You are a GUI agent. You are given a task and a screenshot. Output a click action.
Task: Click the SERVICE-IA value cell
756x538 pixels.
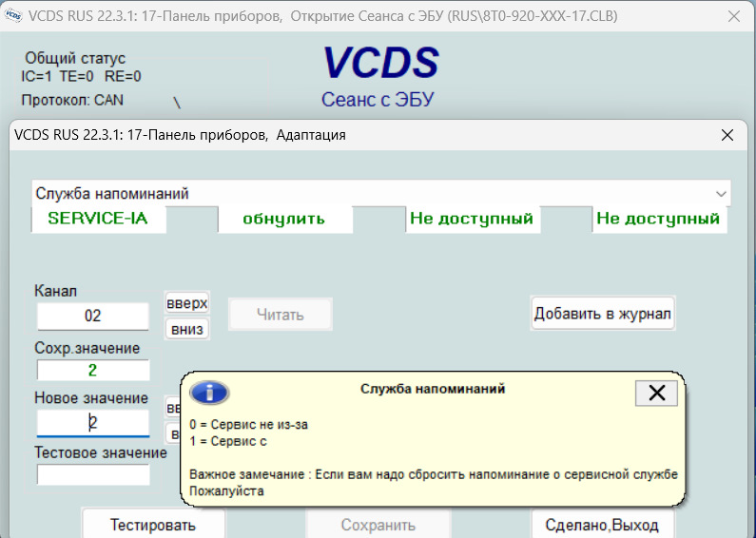pos(98,219)
